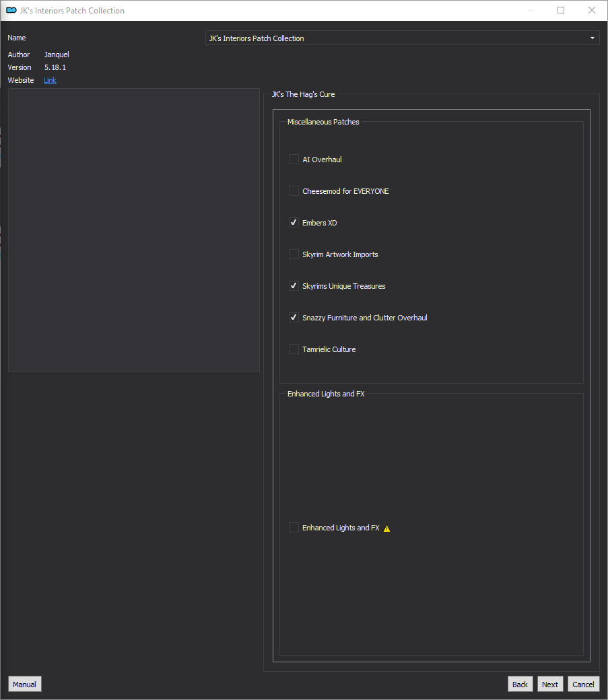608x700 pixels.
Task: Uncheck the Embers XD patch
Action: [294, 223]
